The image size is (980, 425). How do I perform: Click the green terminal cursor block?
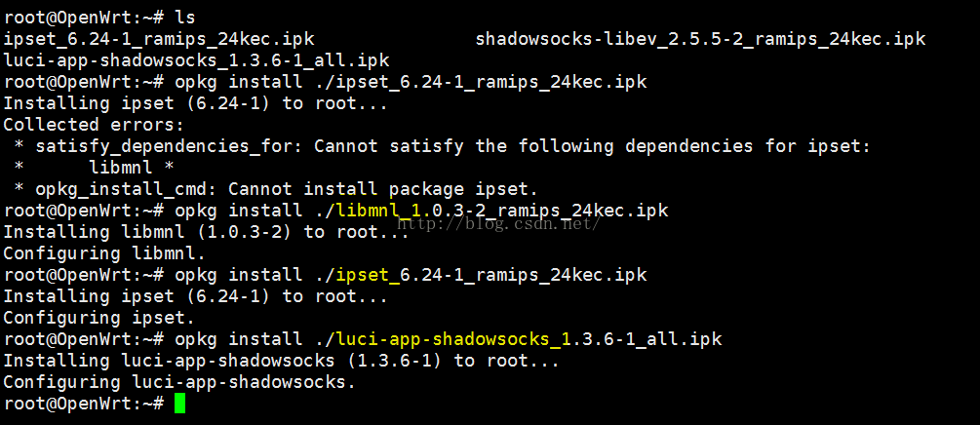(179, 404)
